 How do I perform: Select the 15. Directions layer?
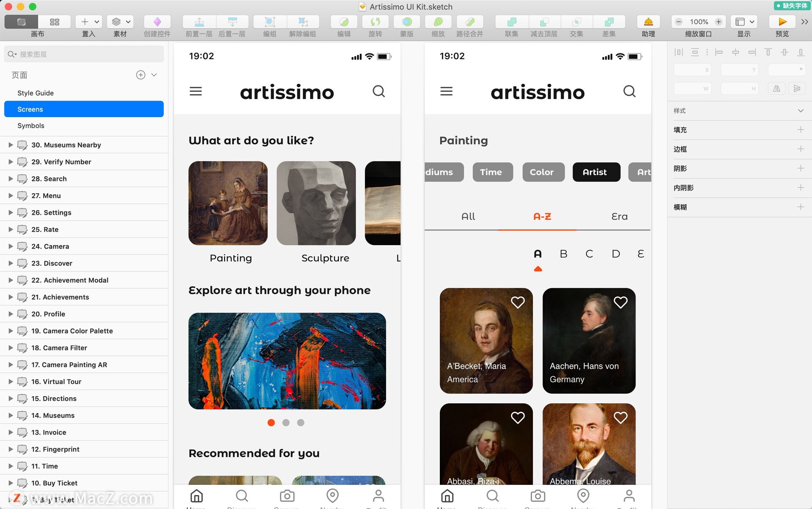click(x=84, y=398)
